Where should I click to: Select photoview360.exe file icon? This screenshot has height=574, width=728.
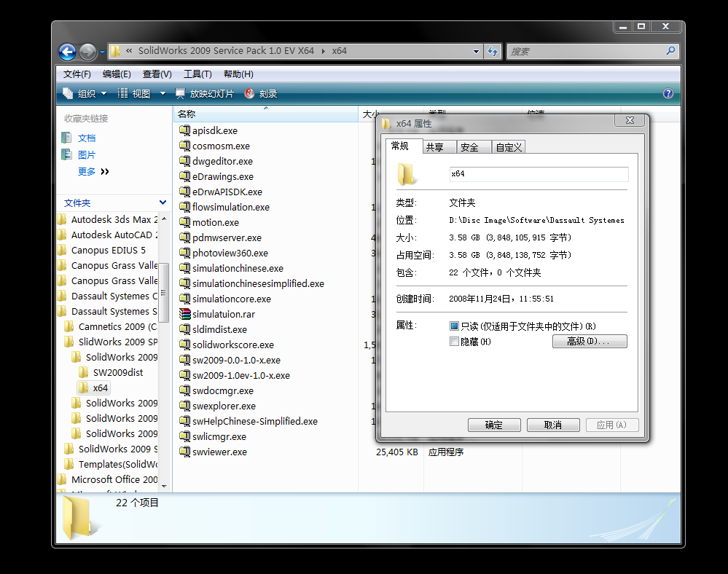tap(185, 253)
